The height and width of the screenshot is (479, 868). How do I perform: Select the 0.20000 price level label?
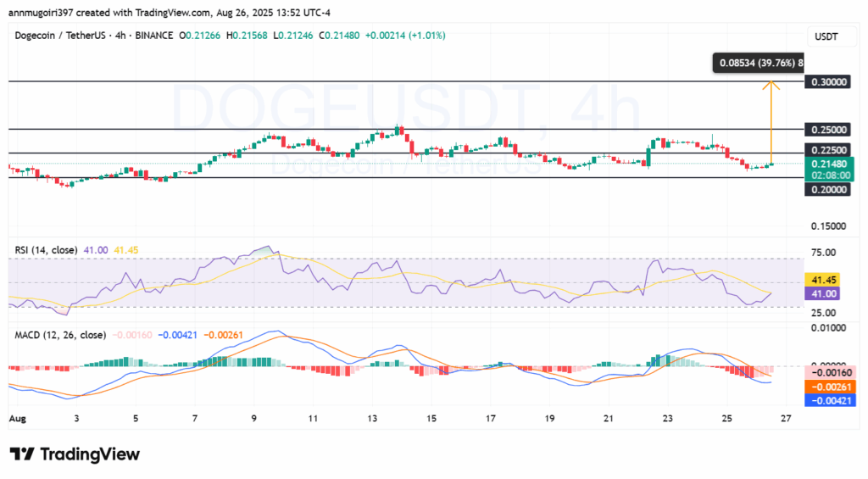(x=829, y=190)
